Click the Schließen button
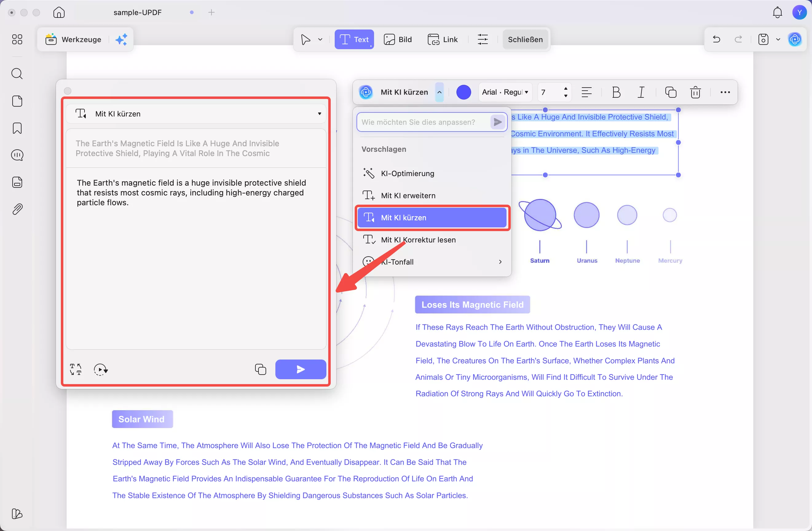Screen dimensions: 812x531 point(525,40)
